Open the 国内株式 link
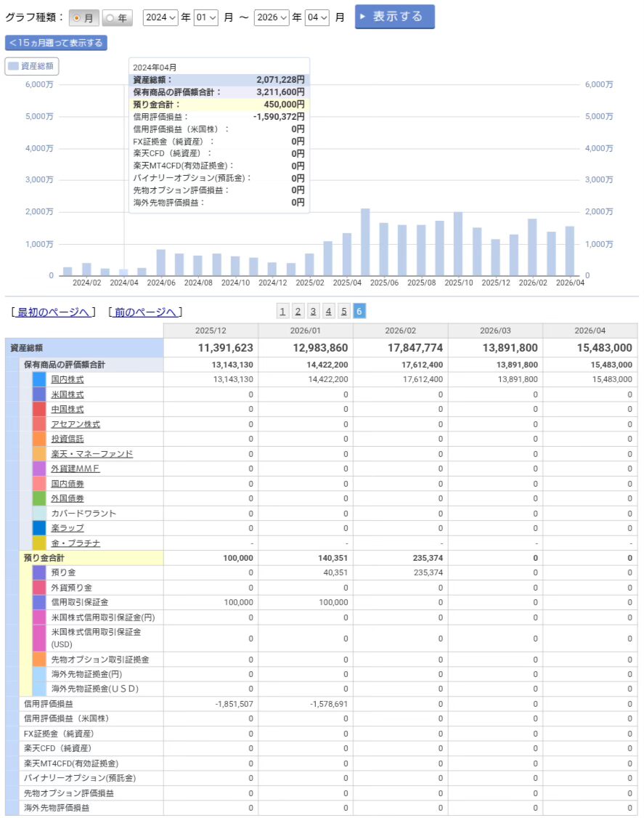 [x=67, y=379]
